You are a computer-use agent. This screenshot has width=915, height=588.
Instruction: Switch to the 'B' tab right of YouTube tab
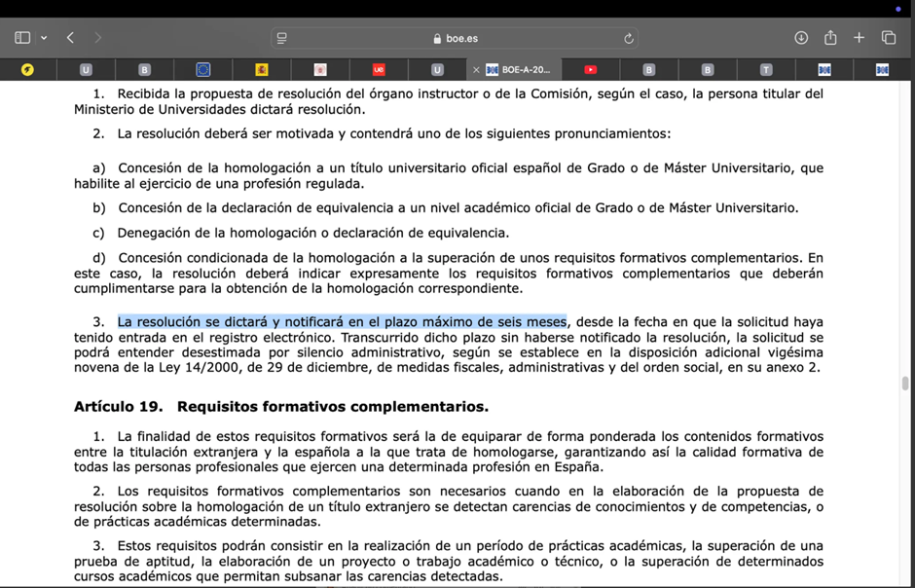click(x=649, y=70)
